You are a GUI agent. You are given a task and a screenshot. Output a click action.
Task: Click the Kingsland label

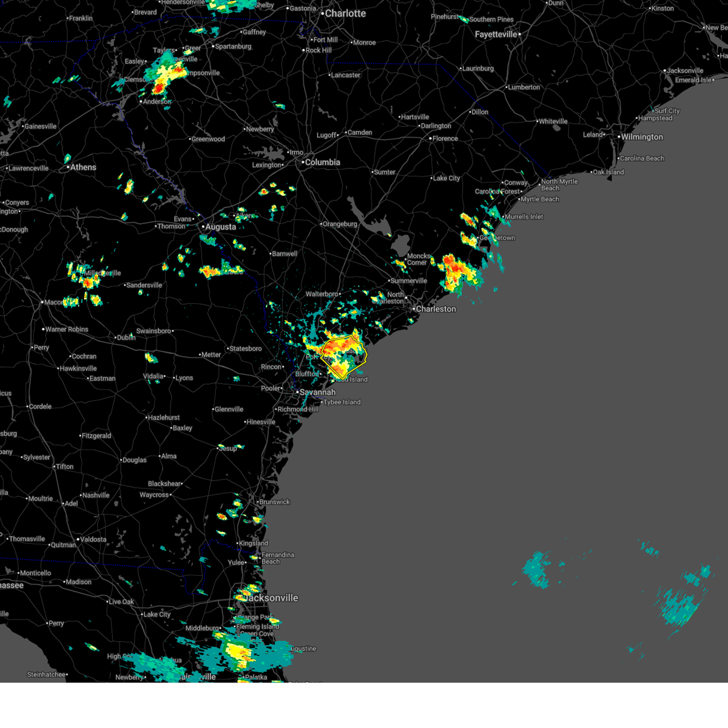[254, 544]
